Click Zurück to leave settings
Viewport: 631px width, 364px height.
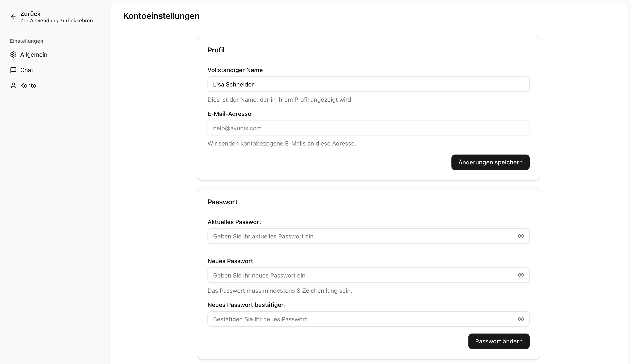coord(30,14)
